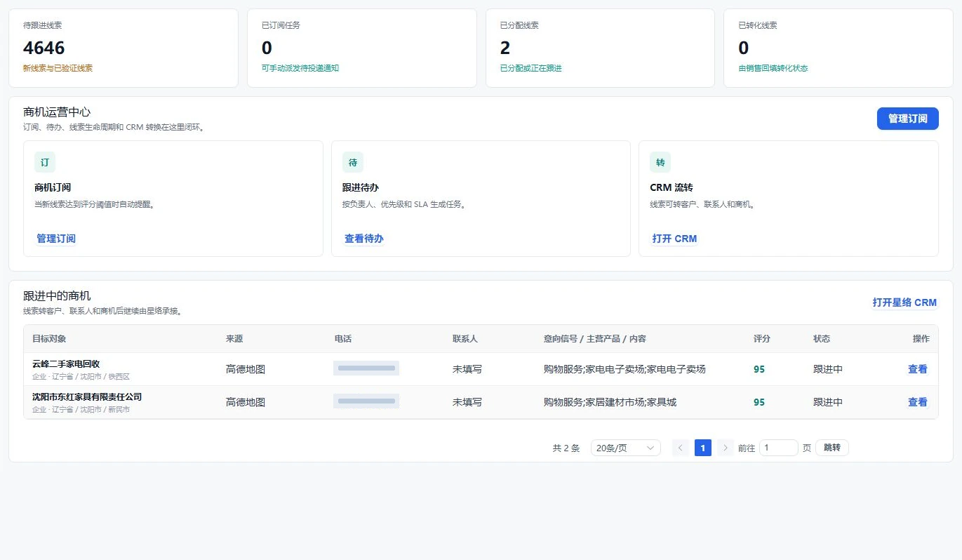Open the 打开星络 CRM link
Image resolution: width=962 pixels, height=560 pixels.
click(904, 302)
